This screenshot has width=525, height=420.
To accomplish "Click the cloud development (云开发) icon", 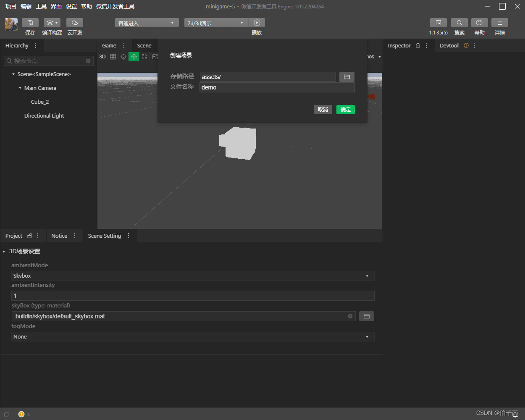I will point(75,23).
